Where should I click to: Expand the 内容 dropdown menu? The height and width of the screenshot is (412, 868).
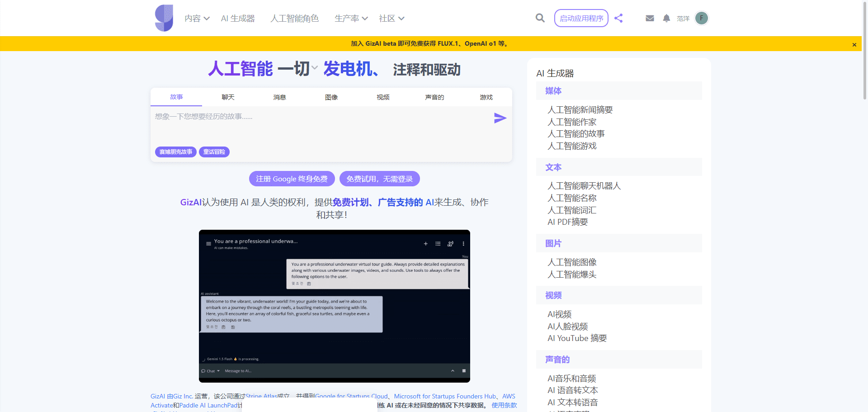pos(197,19)
